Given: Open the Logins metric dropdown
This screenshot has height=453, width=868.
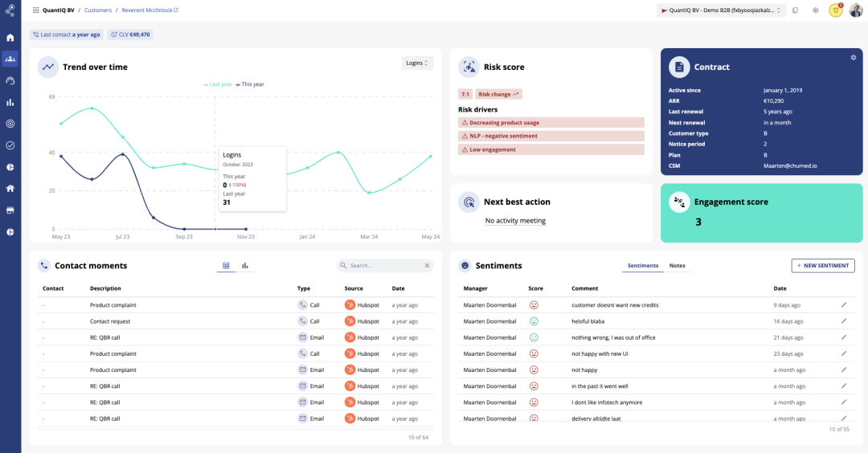Looking at the screenshot, I should pyautogui.click(x=417, y=63).
